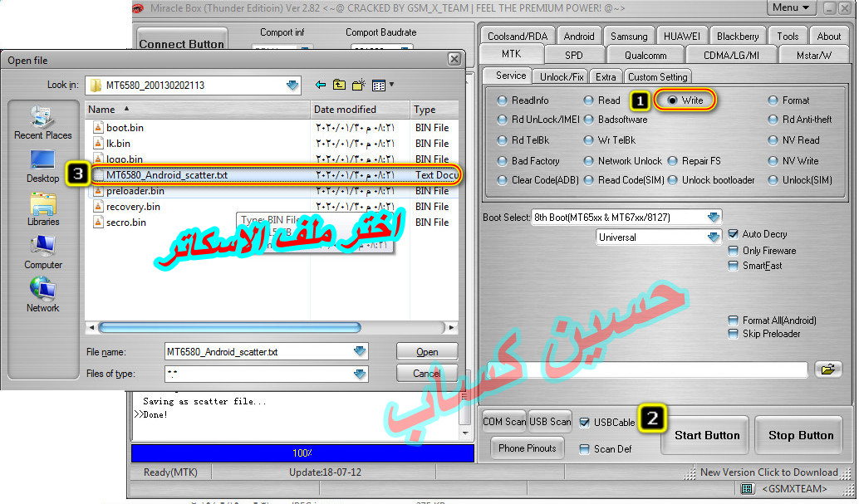Expand the Universal dropdown

point(714,237)
